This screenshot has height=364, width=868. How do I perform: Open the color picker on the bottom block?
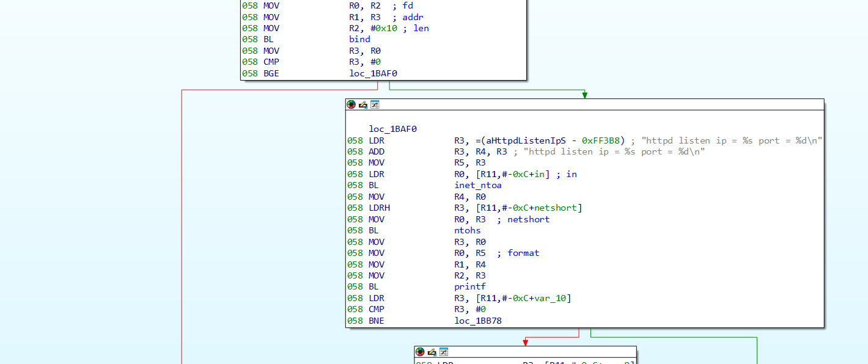tap(420, 352)
